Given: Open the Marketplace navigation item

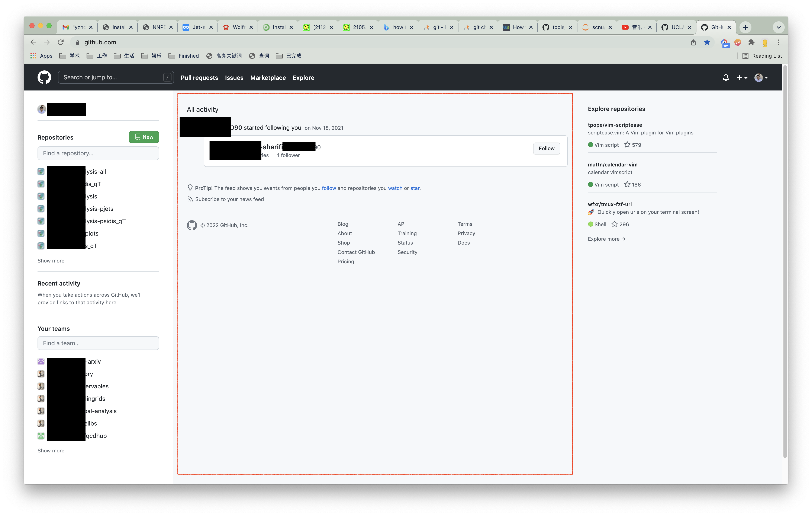Looking at the screenshot, I should pyautogui.click(x=268, y=78).
